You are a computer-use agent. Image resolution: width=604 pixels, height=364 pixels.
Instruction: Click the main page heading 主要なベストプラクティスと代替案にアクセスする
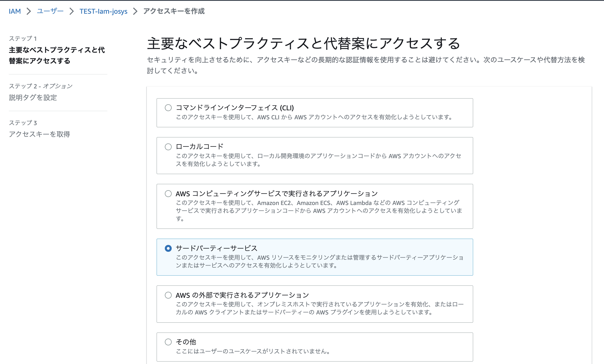click(303, 44)
